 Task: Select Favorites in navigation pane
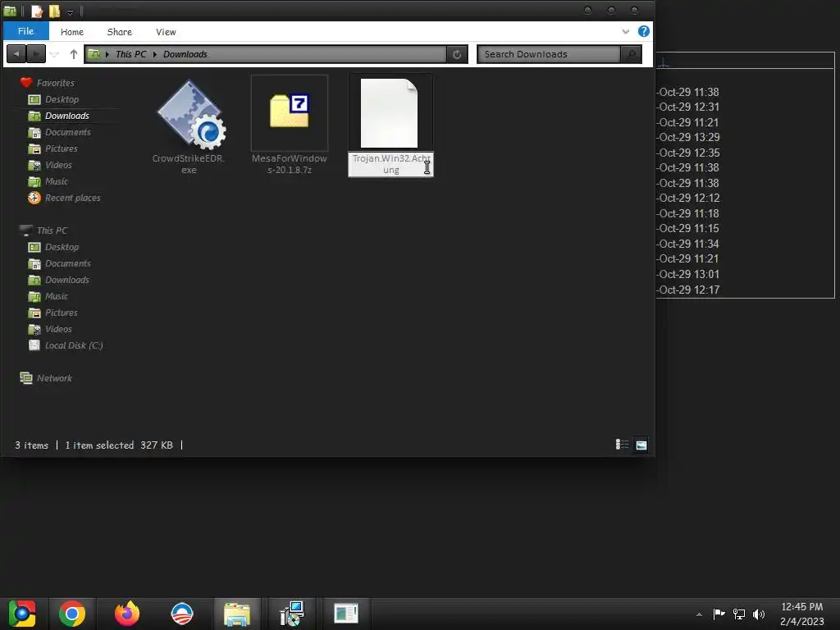[56, 83]
